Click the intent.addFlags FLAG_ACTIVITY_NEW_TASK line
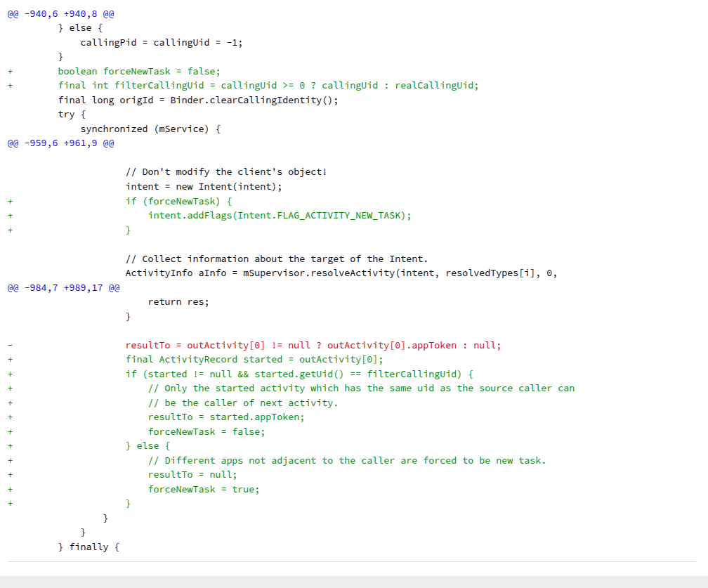708x588 pixels. pyautogui.click(x=280, y=216)
